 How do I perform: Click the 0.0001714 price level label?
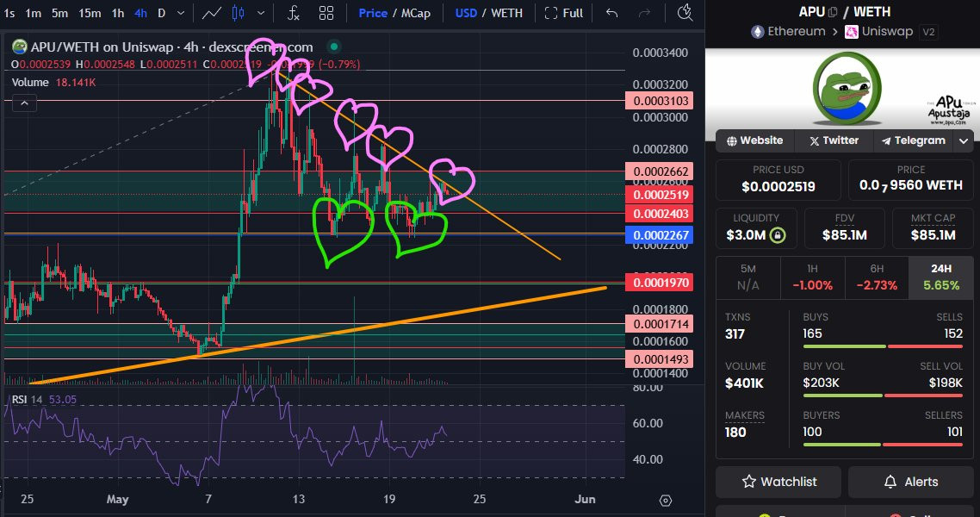click(659, 324)
